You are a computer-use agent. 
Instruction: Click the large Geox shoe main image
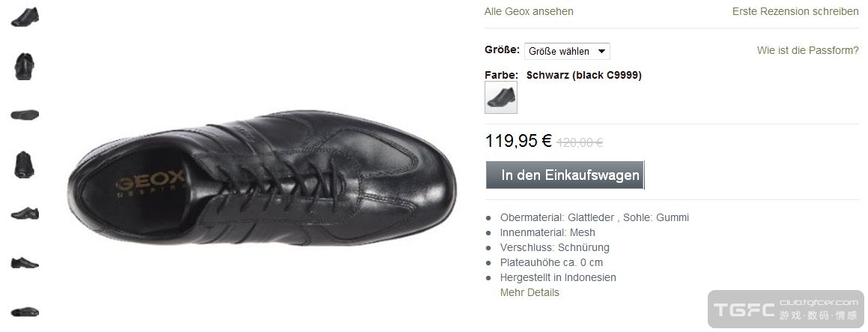point(262,177)
